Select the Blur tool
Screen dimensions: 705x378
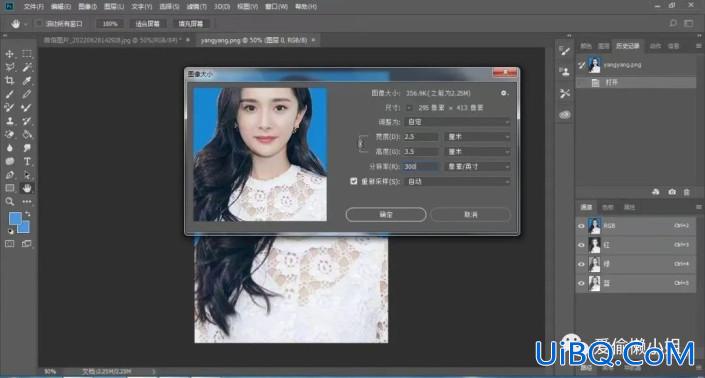click(9, 148)
